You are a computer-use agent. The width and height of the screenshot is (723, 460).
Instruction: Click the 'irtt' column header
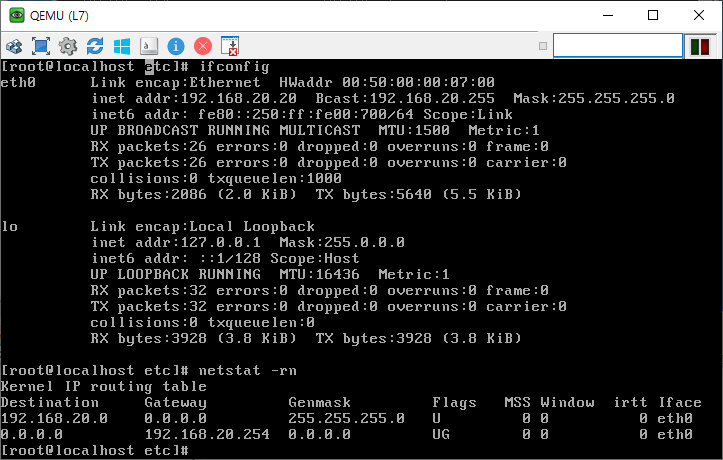point(630,403)
